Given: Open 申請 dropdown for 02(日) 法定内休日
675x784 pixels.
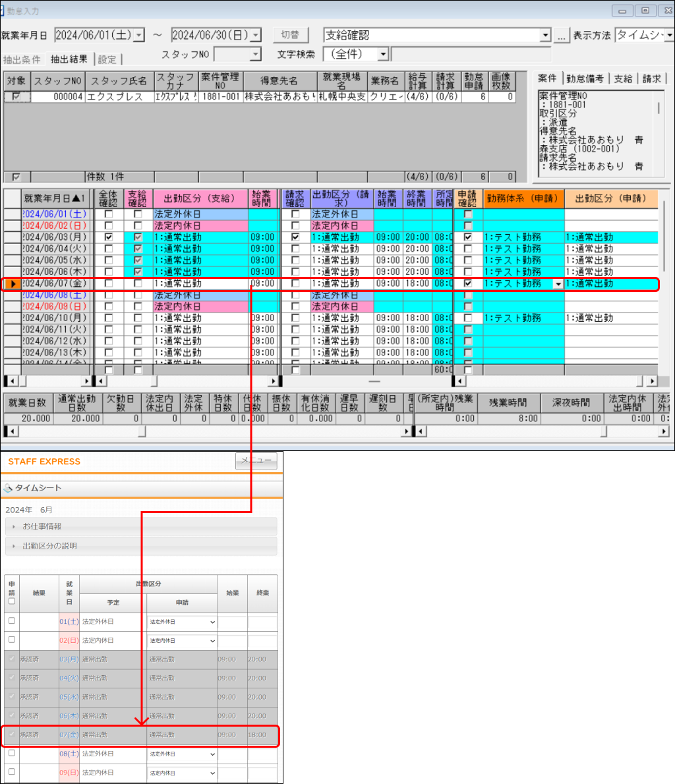Looking at the screenshot, I should pos(182,641).
